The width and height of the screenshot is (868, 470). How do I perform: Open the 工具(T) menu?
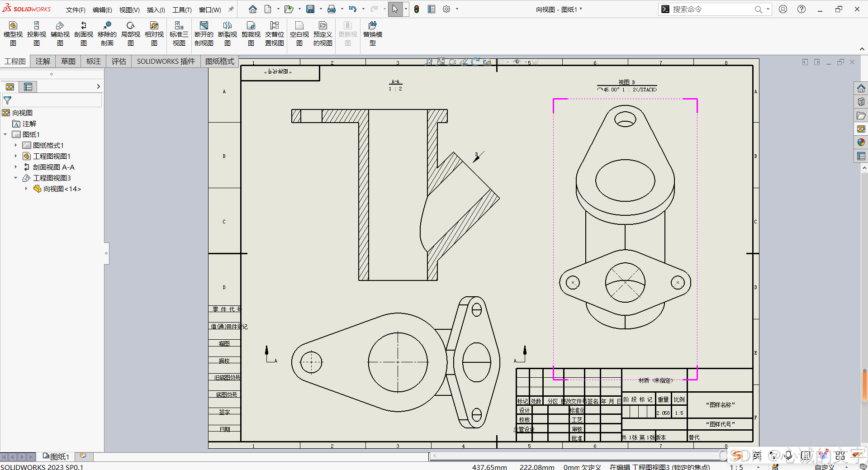182,10
